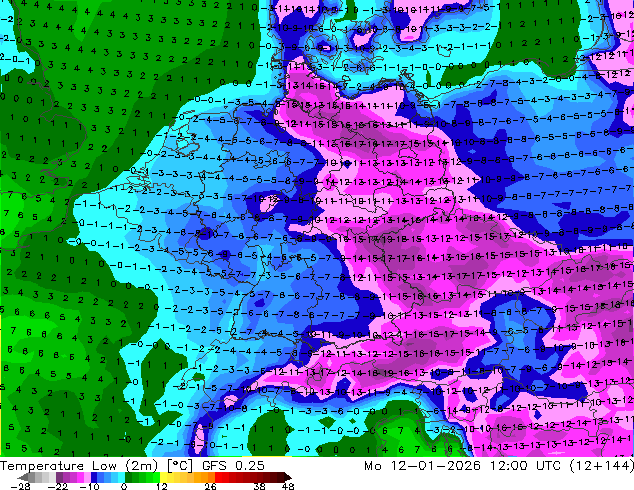Click the "26" legend value
This screenshot has width=634, height=490.
210,486
